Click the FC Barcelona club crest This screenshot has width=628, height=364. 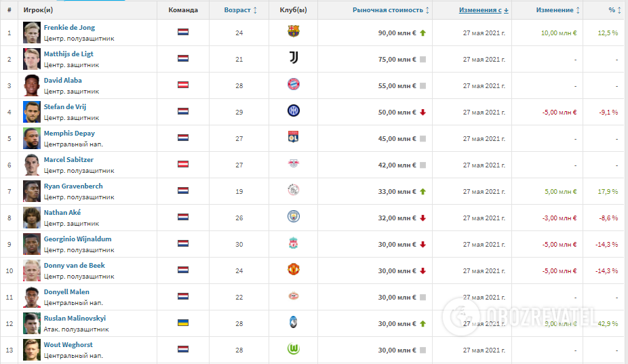pos(293,32)
